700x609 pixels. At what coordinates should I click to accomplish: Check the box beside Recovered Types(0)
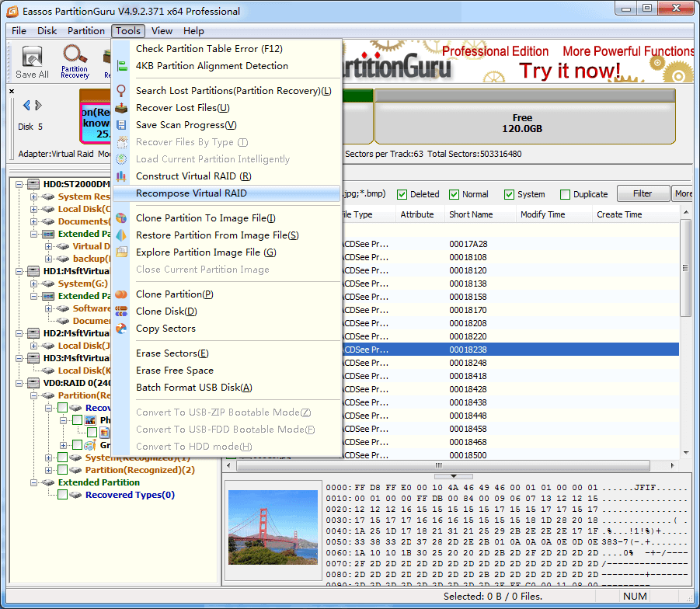[x=62, y=495]
